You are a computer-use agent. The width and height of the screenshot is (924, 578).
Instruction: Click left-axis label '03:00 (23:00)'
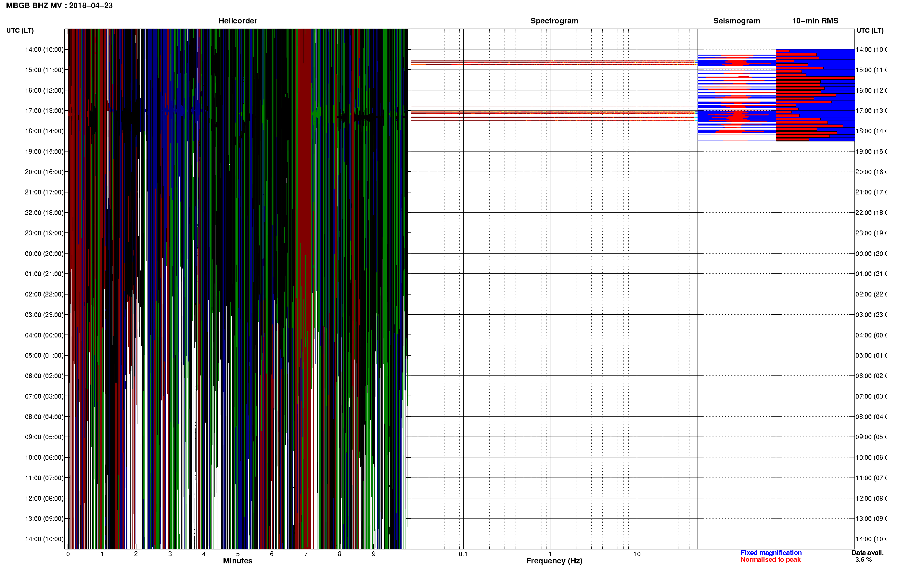[44, 315]
